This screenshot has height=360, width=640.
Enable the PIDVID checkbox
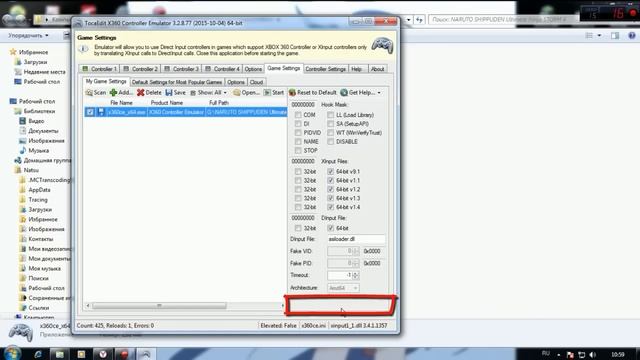click(298, 133)
